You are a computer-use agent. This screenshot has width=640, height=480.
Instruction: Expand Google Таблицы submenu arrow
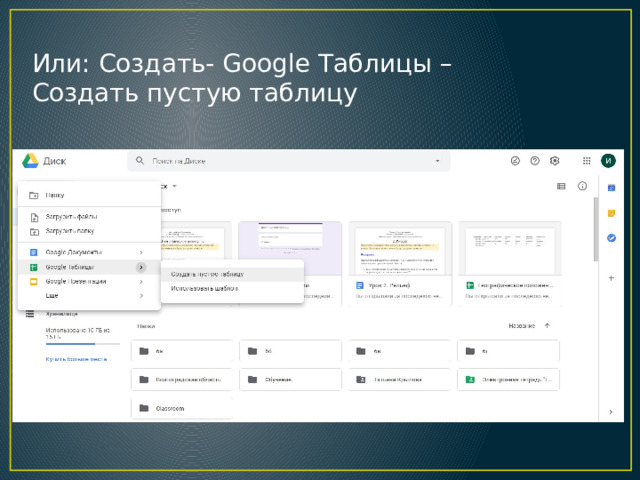pos(141,267)
